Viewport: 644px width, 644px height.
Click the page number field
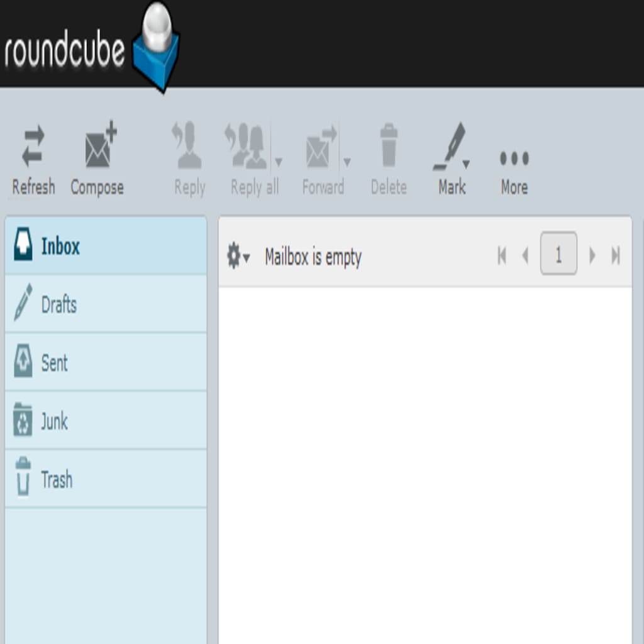[558, 253]
